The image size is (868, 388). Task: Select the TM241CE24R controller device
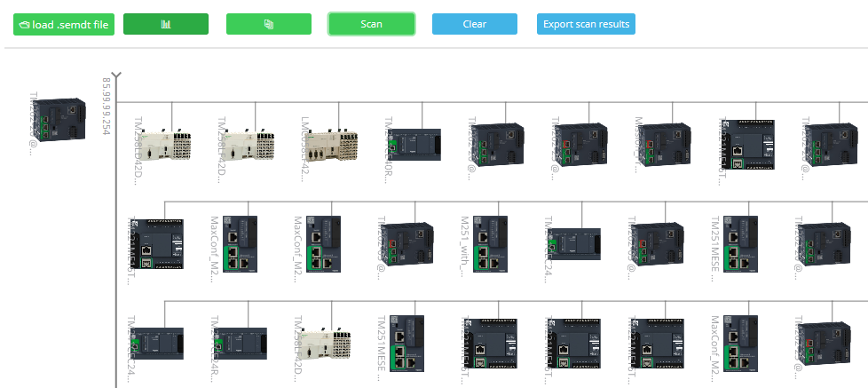pyautogui.click(x=241, y=344)
